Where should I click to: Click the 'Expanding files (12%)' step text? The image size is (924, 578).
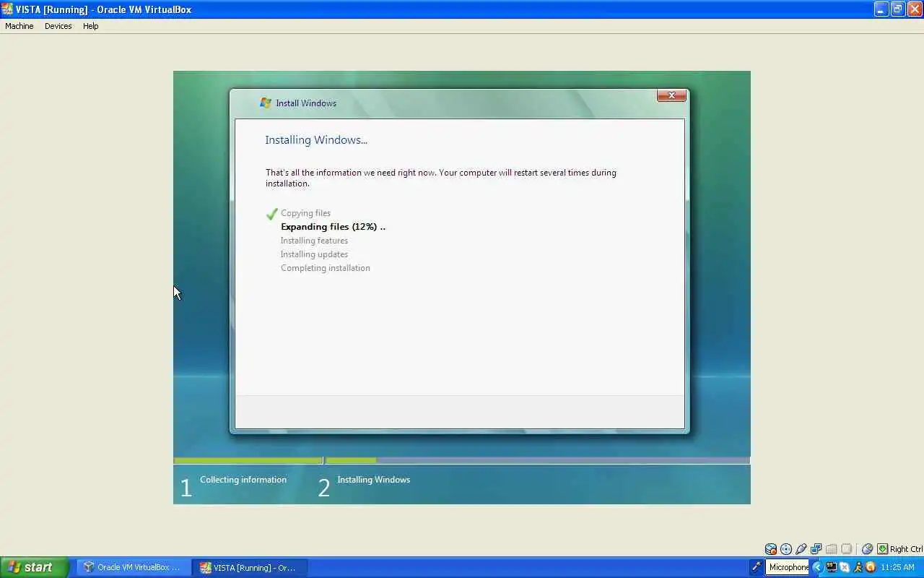[333, 227]
